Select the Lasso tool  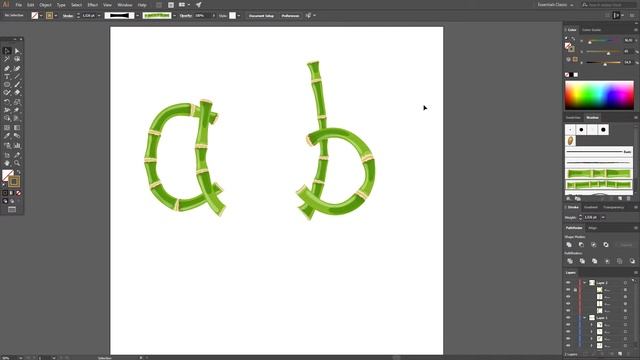coord(17,59)
